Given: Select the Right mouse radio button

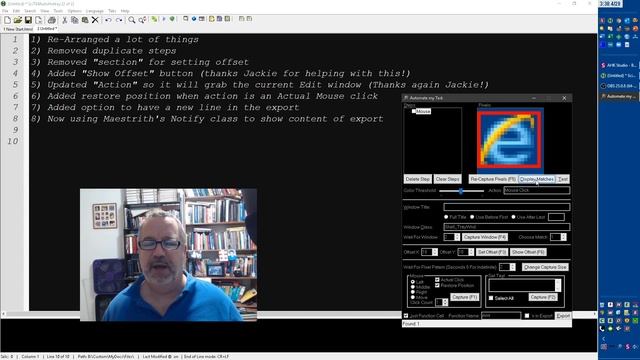Looking at the screenshot, I should 413,292.
